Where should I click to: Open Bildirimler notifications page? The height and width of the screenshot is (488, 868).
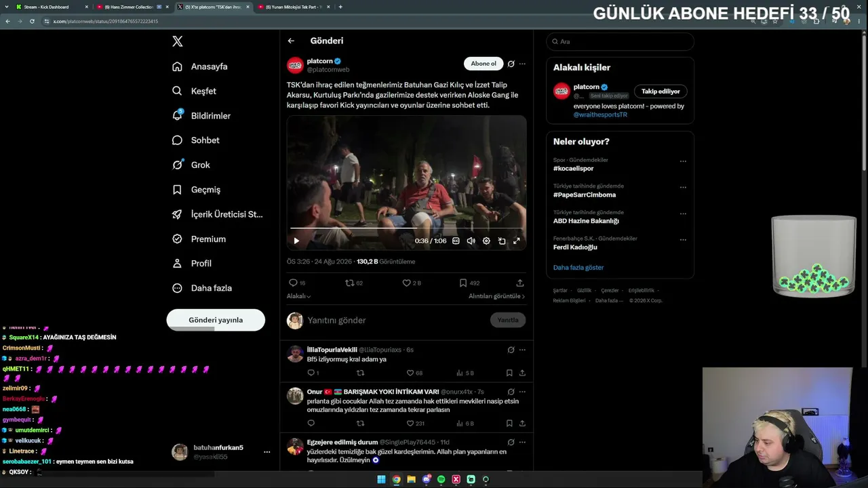tap(201, 116)
